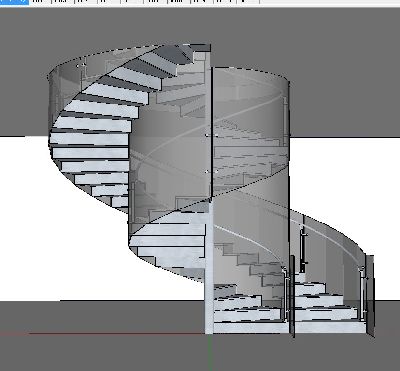Switch to the second scene tab
Viewport: 400px width, 371px height.
coord(40,1)
